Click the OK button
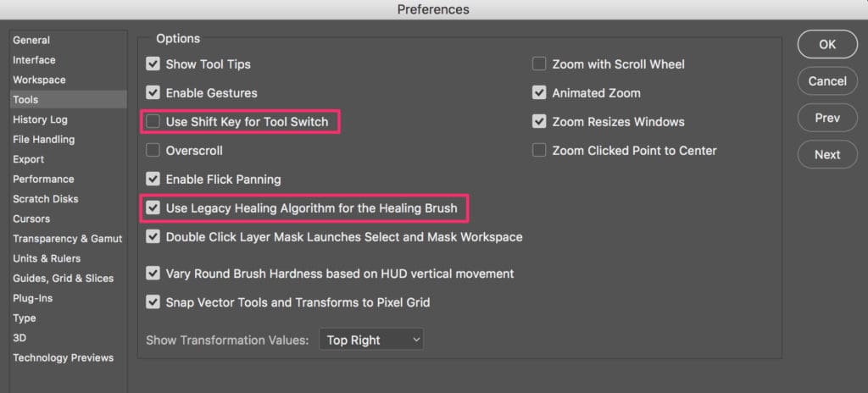Viewport: 868px width, 393px height. pos(827,44)
